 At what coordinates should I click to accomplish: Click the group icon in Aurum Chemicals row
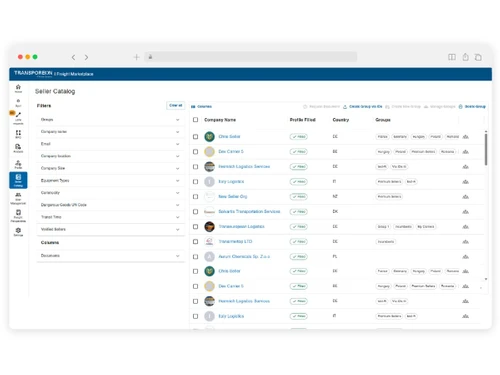466,257
